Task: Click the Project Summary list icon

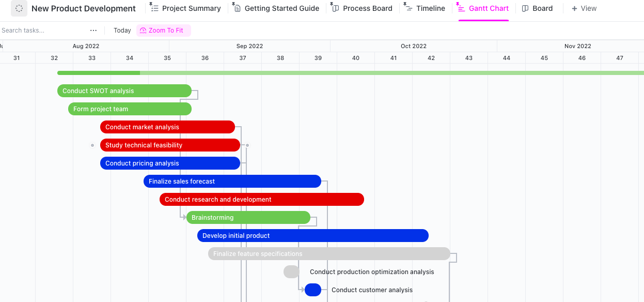Action: coord(155,9)
